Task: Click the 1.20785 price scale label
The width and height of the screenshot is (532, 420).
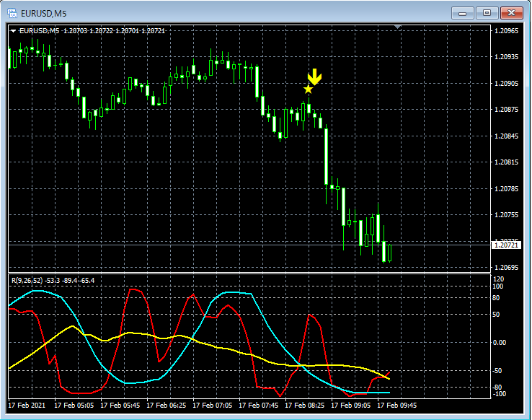Action: [x=507, y=188]
